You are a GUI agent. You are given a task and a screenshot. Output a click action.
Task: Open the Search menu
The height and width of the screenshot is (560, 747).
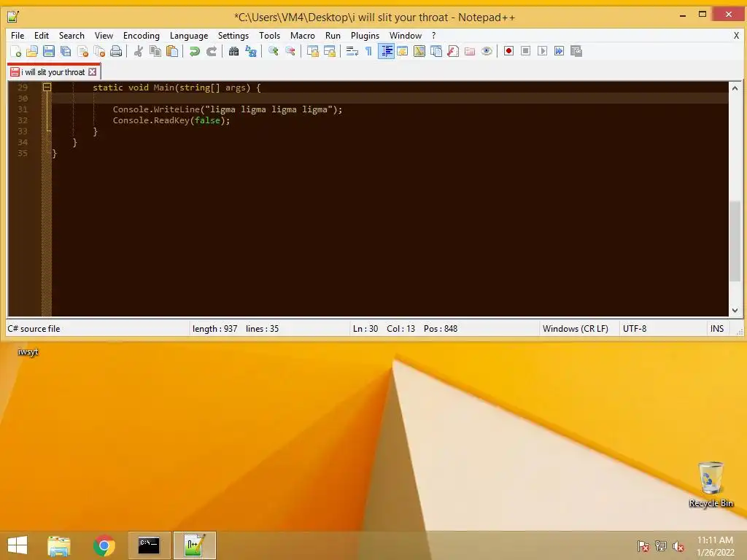tap(71, 36)
